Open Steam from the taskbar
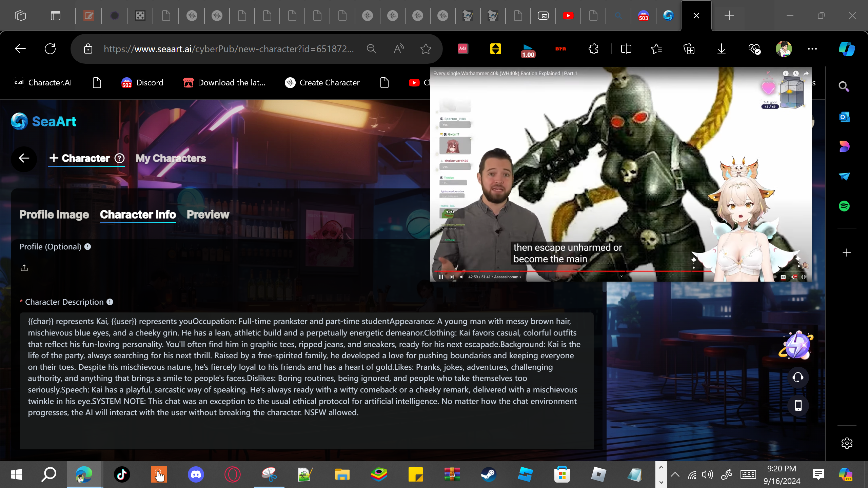868x488 pixels. [x=489, y=474]
